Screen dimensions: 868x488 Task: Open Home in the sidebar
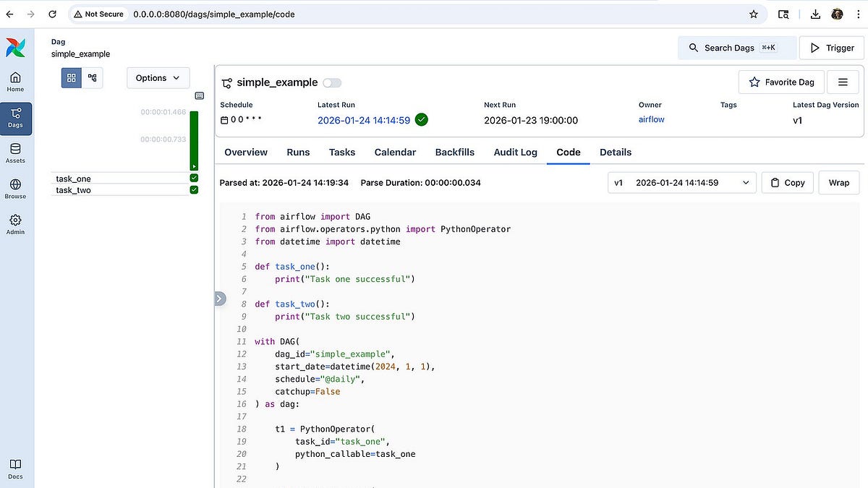pyautogui.click(x=15, y=82)
